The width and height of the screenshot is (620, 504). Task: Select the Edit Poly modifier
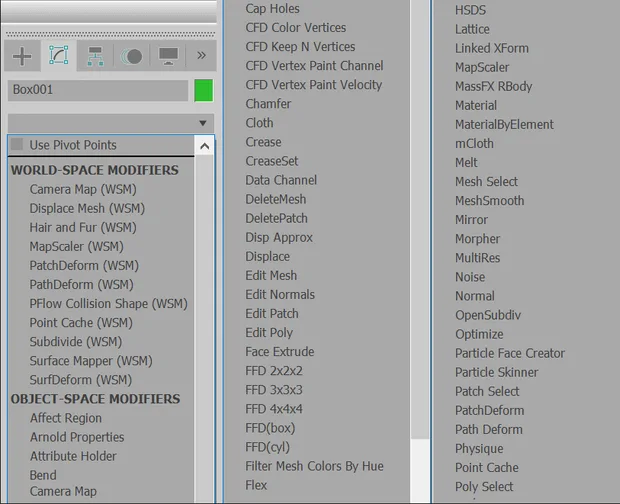pyautogui.click(x=269, y=333)
